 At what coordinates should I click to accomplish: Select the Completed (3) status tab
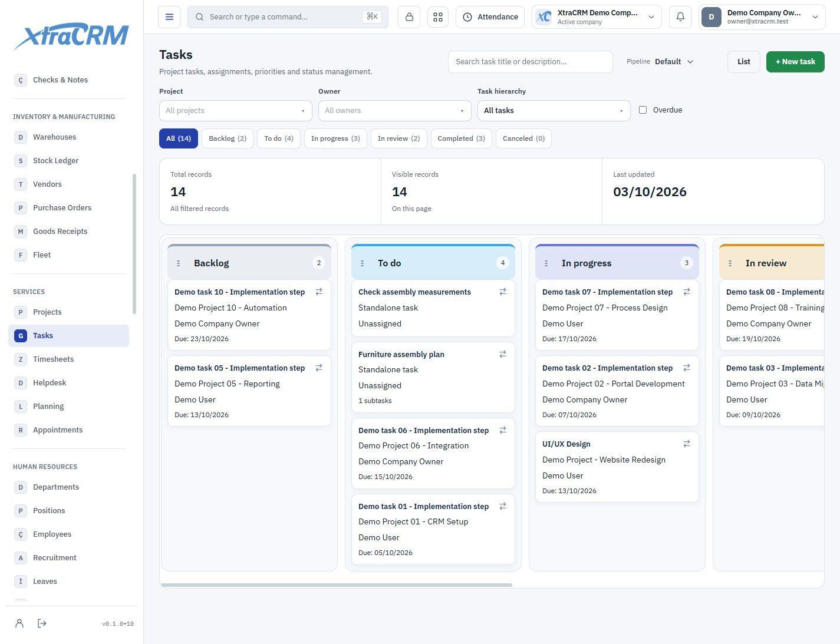coord(461,138)
